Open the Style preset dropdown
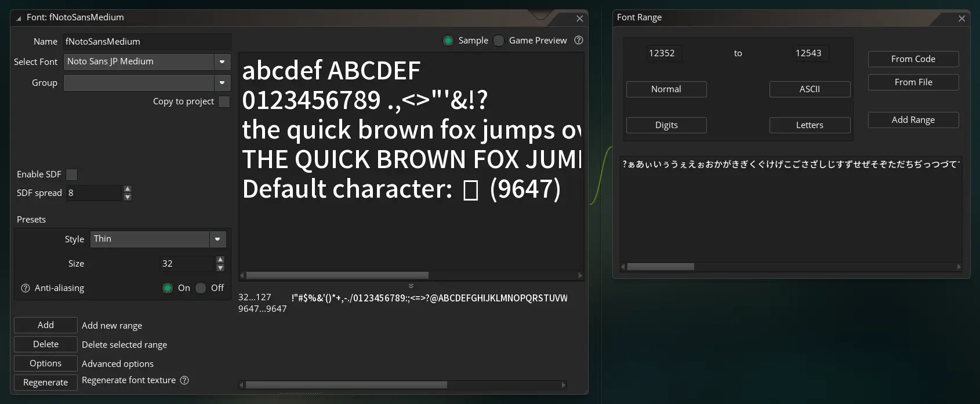 [x=217, y=239]
